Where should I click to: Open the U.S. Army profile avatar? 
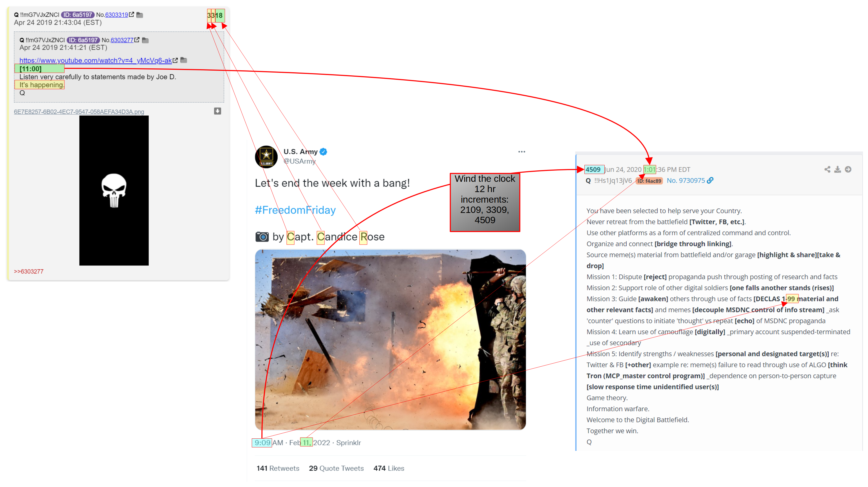pos(266,156)
